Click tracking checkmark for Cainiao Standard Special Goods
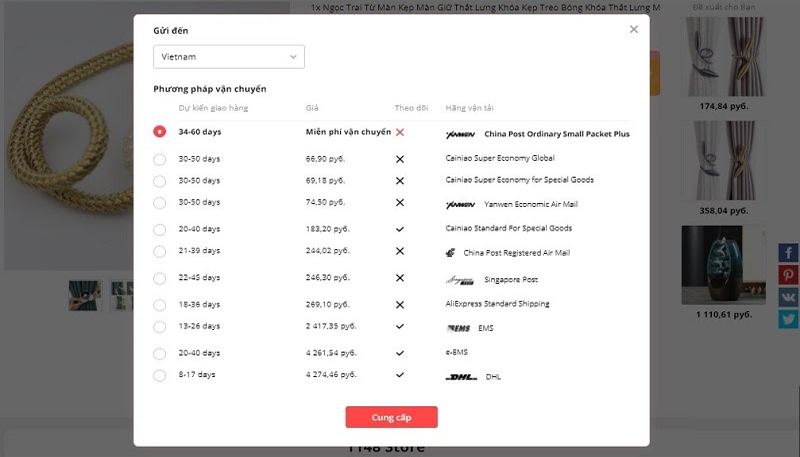 [x=400, y=230]
